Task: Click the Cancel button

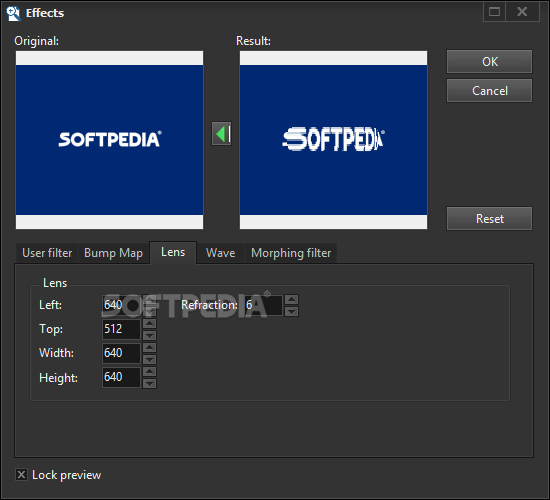Action: [x=489, y=91]
